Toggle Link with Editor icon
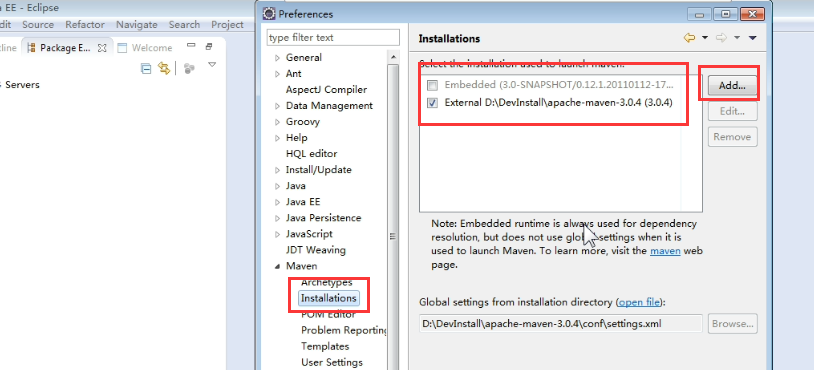This screenshot has width=814, height=370. [164, 68]
